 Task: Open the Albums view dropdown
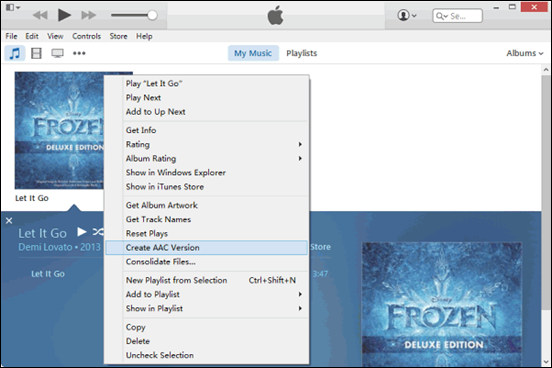coord(525,53)
